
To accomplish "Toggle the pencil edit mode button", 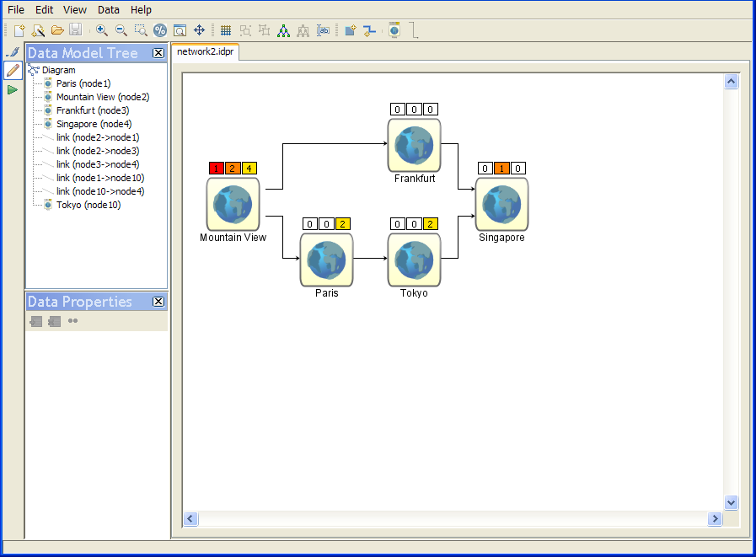I will click(x=13, y=71).
